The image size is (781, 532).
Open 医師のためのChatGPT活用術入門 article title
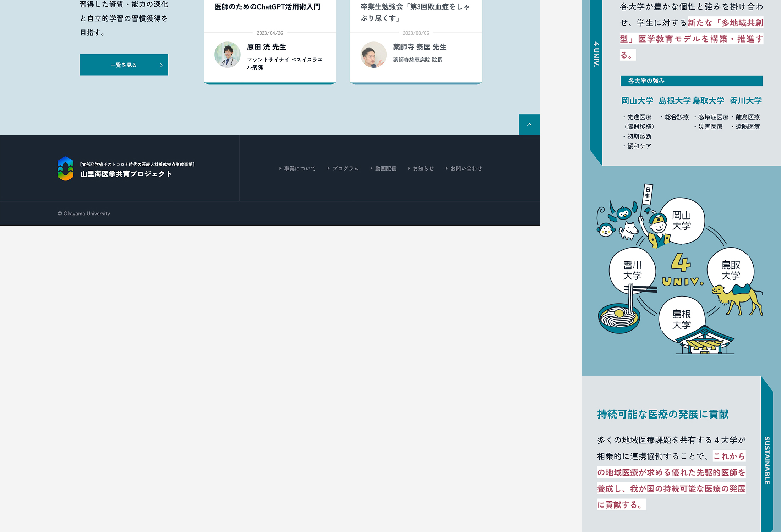(267, 7)
